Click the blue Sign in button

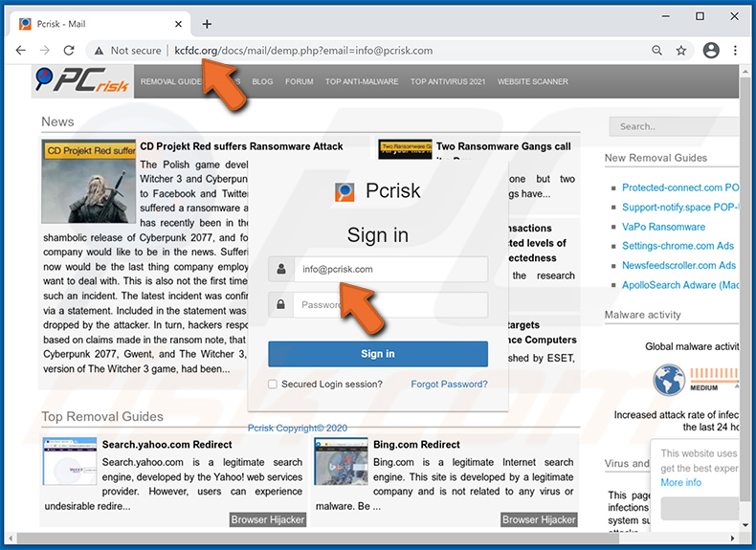pos(378,354)
